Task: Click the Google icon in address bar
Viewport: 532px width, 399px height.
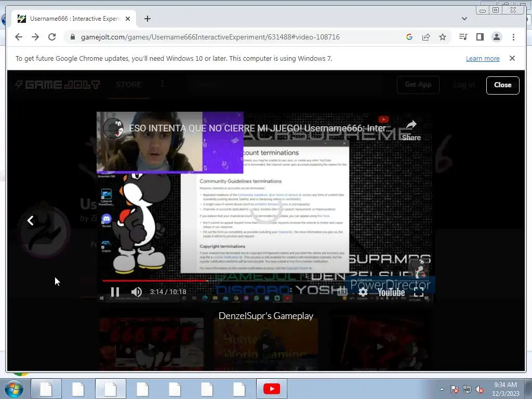Action: pos(409,37)
